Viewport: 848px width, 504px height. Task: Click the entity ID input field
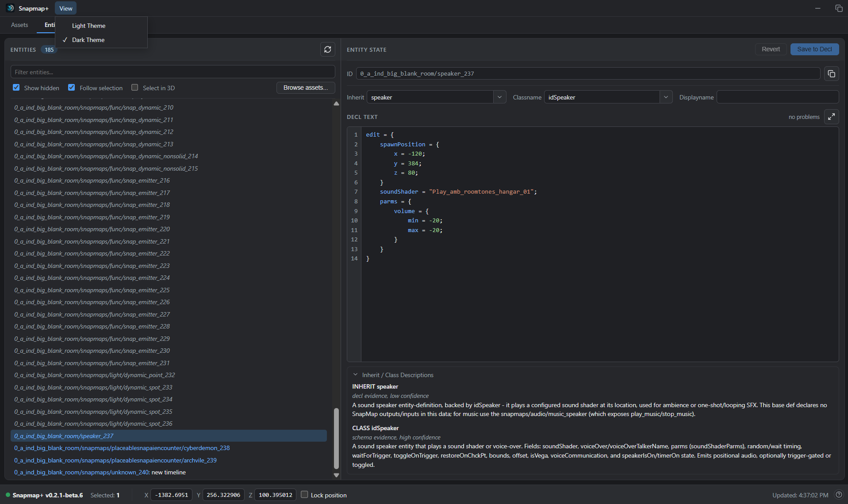click(x=588, y=74)
